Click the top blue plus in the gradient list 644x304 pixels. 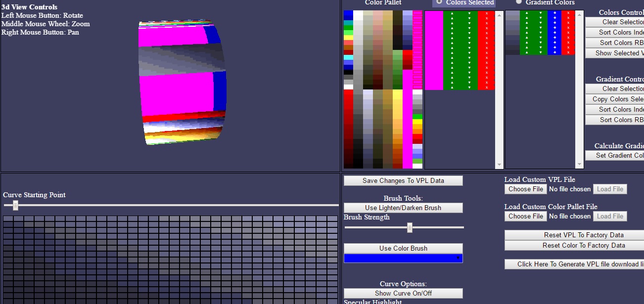554,13
